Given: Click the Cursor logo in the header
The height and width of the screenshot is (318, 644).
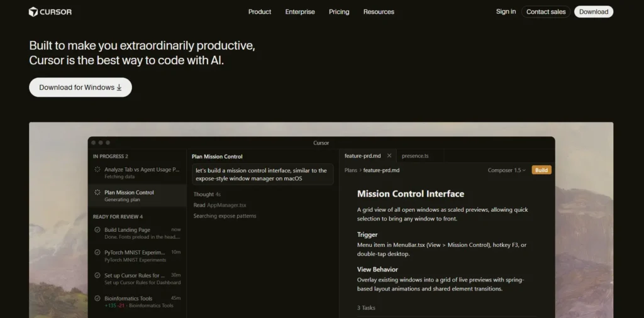Looking at the screenshot, I should pyautogui.click(x=50, y=12).
